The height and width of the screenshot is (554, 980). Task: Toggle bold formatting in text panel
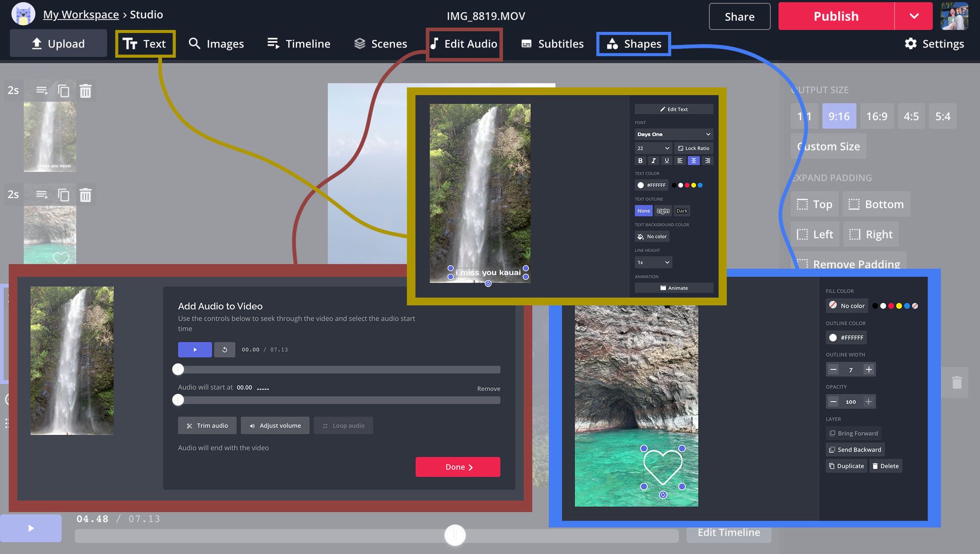(640, 161)
